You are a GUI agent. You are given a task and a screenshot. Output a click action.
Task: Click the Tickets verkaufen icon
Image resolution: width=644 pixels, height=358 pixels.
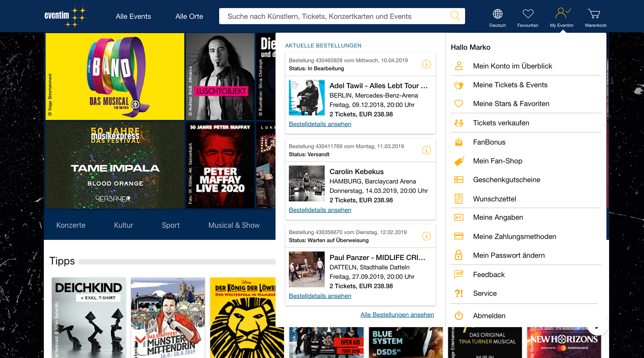coord(459,123)
